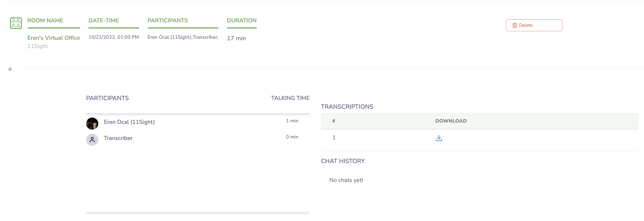Click the TALKING TIME heading

point(290,98)
